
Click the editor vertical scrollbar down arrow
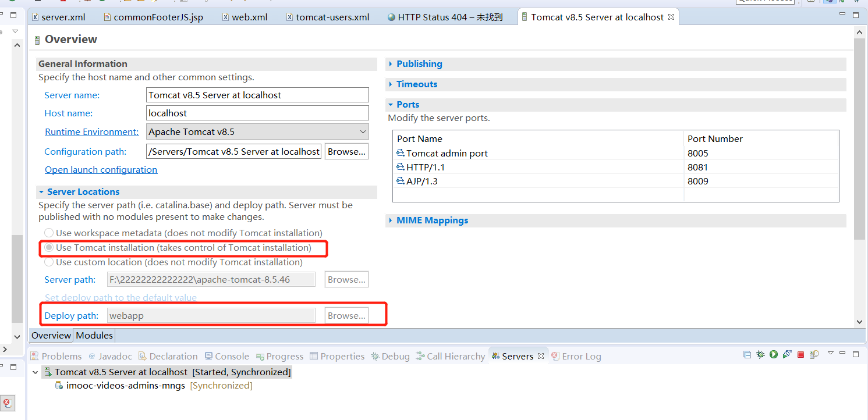tap(860, 321)
